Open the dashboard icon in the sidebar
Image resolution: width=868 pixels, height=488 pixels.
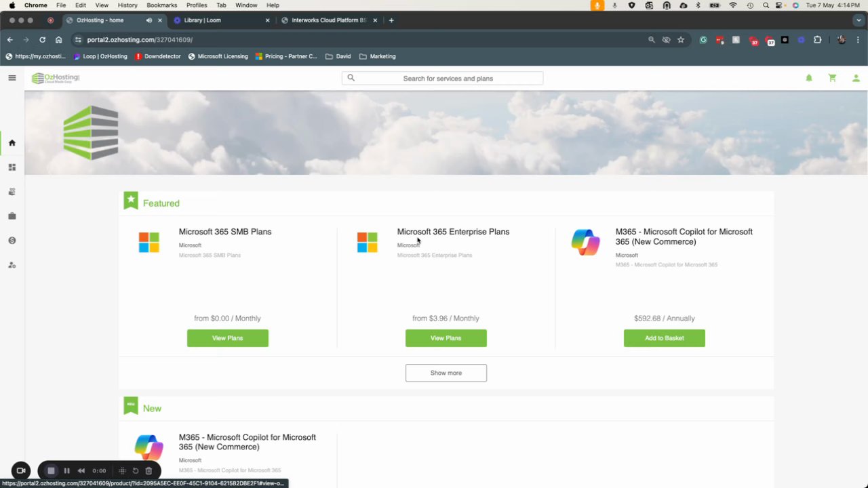[12, 167]
